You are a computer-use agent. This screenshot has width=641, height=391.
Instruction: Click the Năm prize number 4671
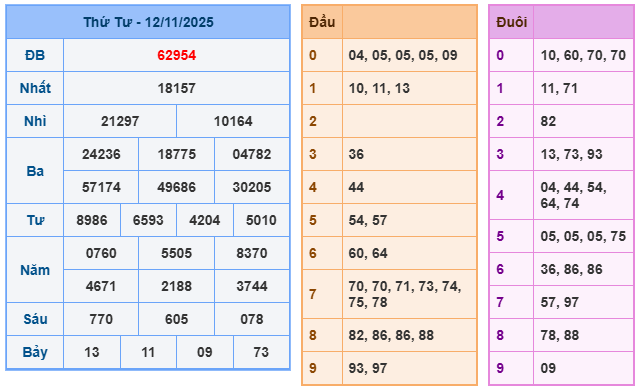101,286
